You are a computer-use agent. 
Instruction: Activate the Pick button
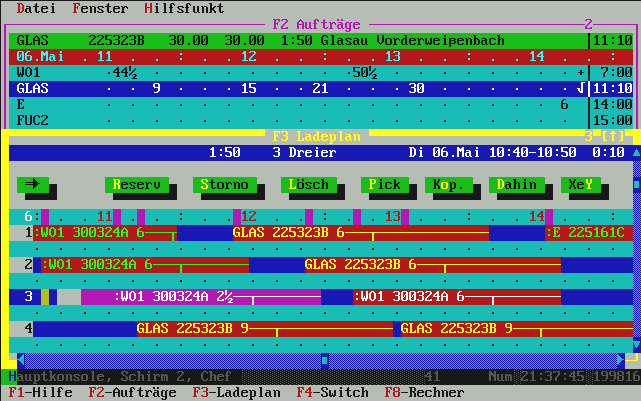(x=384, y=184)
